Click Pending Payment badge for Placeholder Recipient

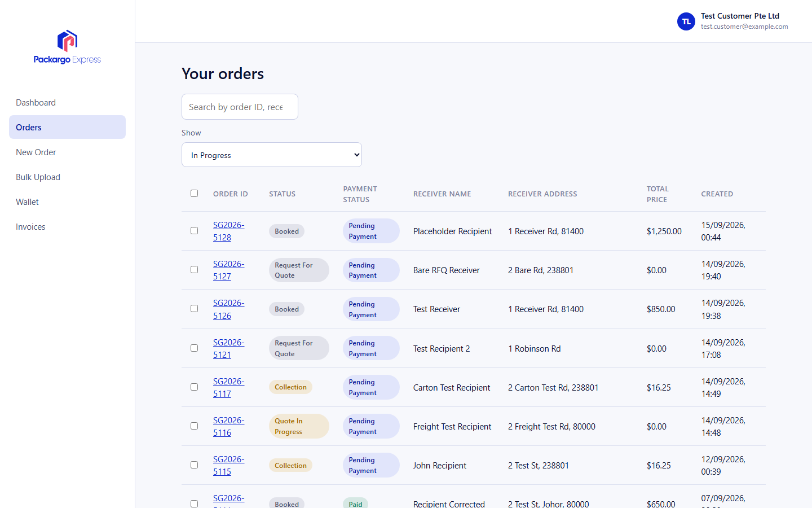371,231
